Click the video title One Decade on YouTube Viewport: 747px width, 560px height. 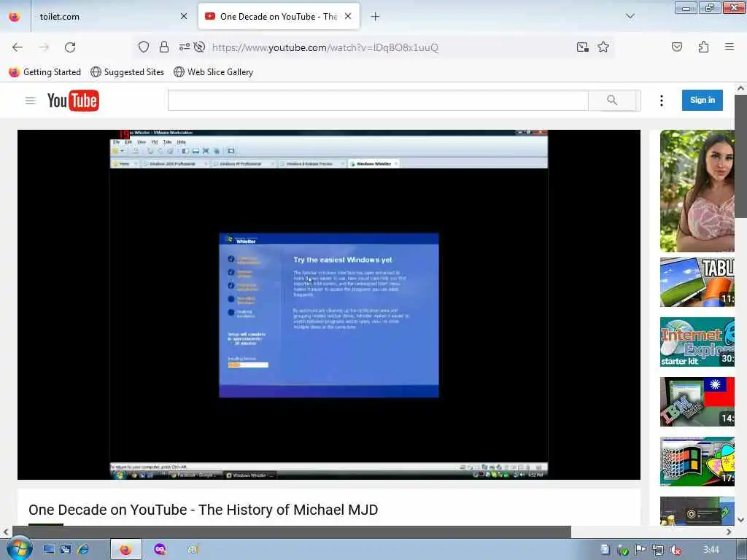[x=203, y=510]
